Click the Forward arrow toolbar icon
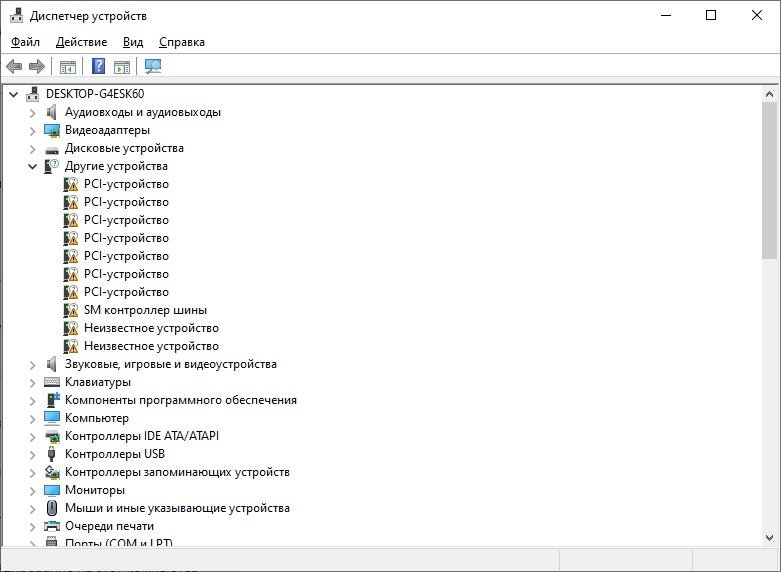Screen dimensions: 781x572 [37, 66]
